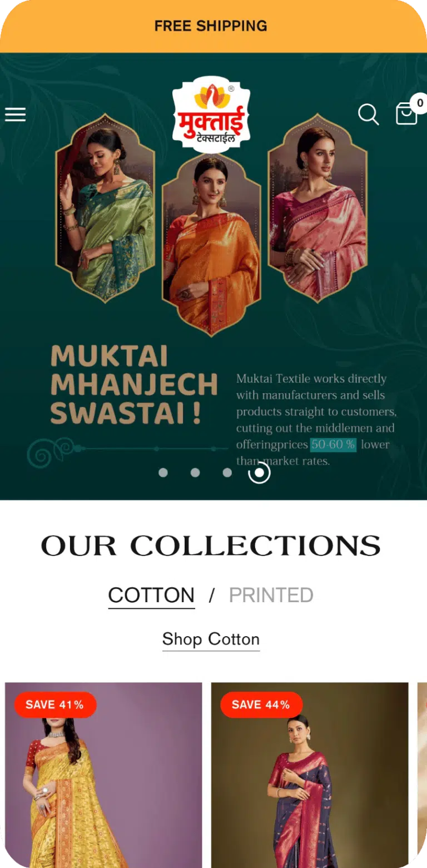Open the yellow saree product thumbnail
This screenshot has height=868, width=427.
click(x=103, y=775)
